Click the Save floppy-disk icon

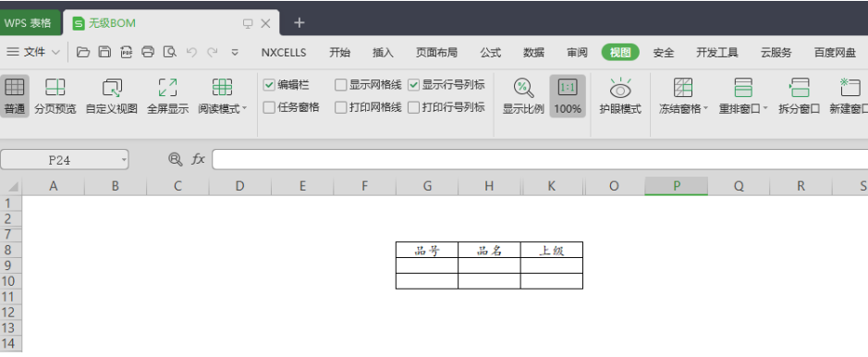[104, 52]
